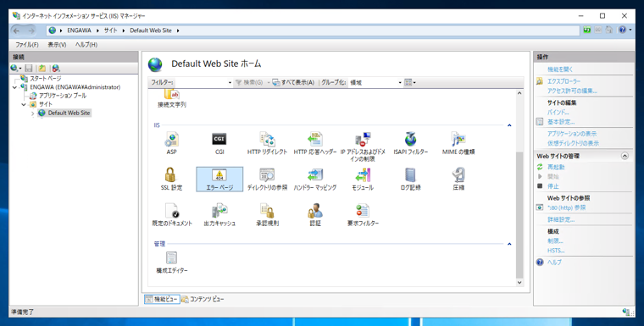Open the ログ記録 feature

410,179
